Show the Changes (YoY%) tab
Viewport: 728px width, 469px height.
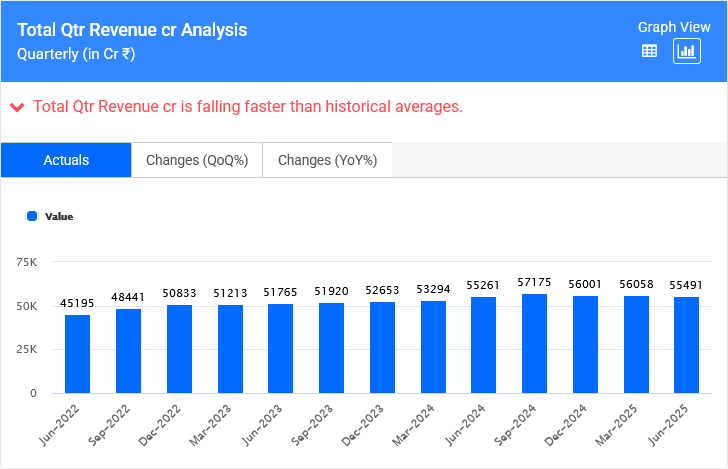point(327,160)
